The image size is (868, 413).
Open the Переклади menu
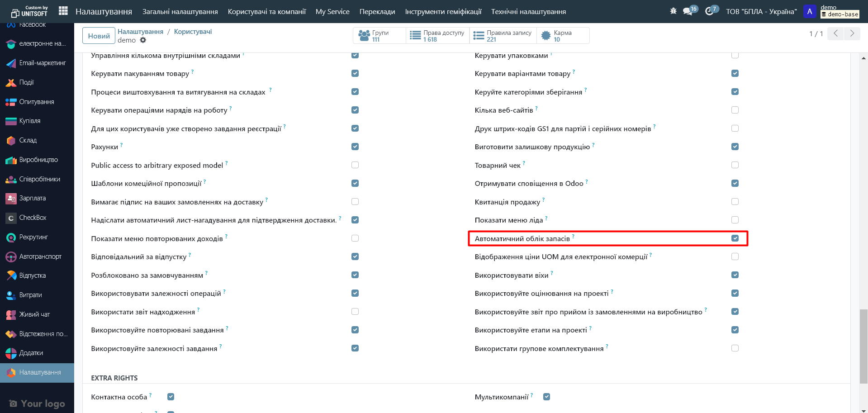pyautogui.click(x=377, y=11)
